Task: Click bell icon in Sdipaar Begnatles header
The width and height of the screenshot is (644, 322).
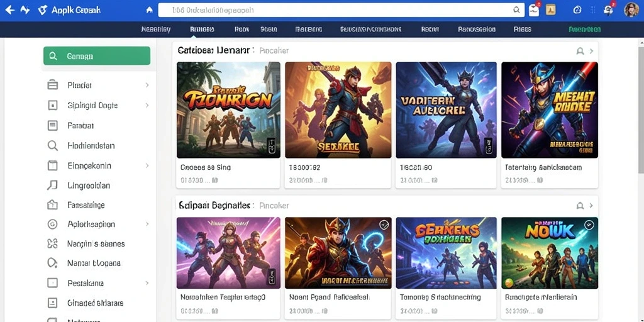Action: [580, 206]
